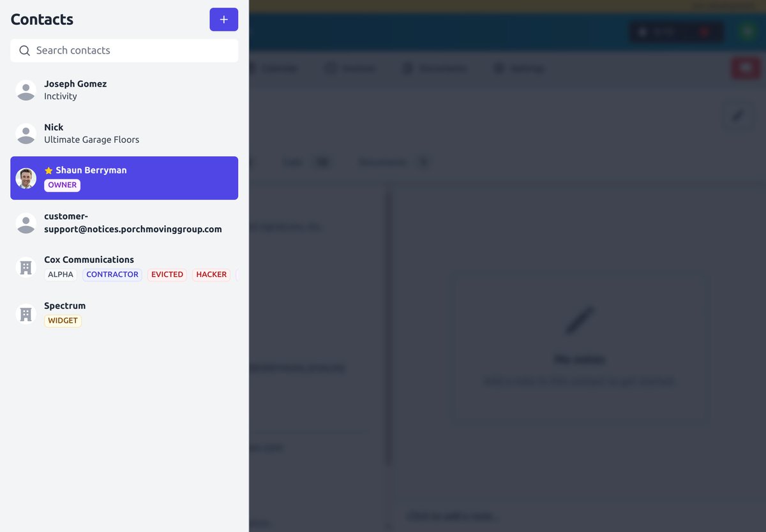Select the Joseph Gomez contact
Image resolution: width=766 pixels, height=532 pixels.
[x=124, y=90]
